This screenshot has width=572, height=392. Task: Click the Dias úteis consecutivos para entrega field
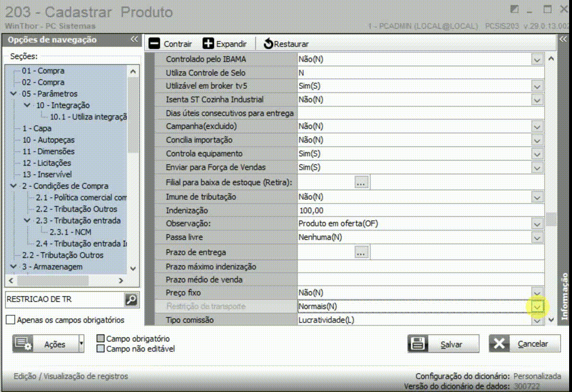421,113
